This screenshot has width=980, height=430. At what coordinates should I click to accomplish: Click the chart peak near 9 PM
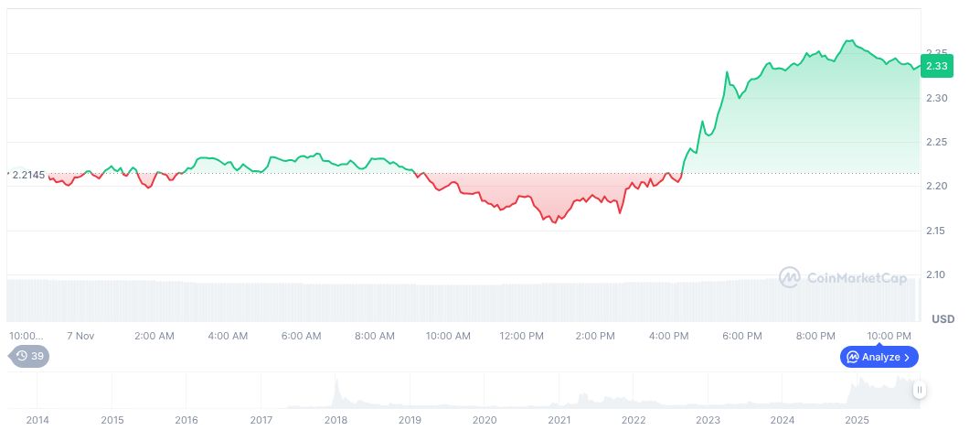(x=850, y=40)
